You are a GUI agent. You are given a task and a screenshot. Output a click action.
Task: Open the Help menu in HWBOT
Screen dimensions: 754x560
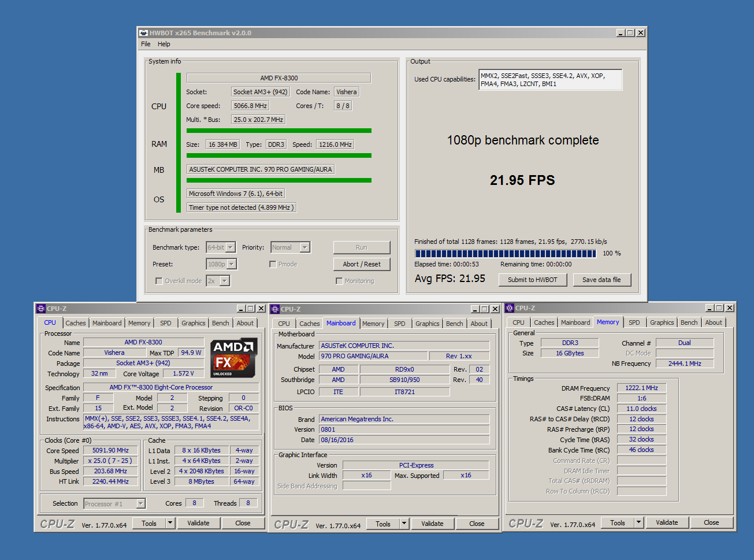164,44
